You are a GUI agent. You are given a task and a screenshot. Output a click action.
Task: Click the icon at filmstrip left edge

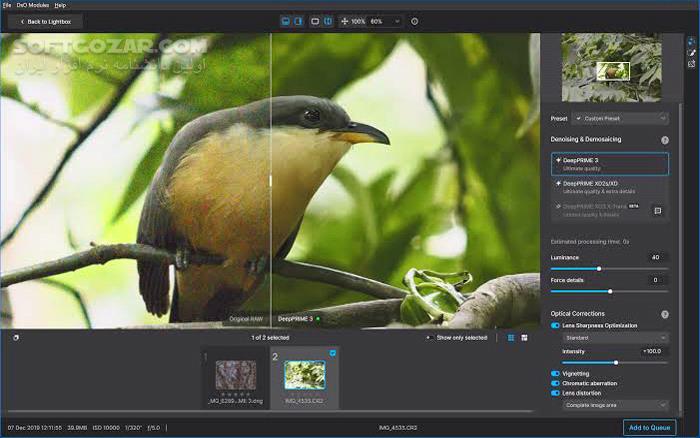[16, 338]
